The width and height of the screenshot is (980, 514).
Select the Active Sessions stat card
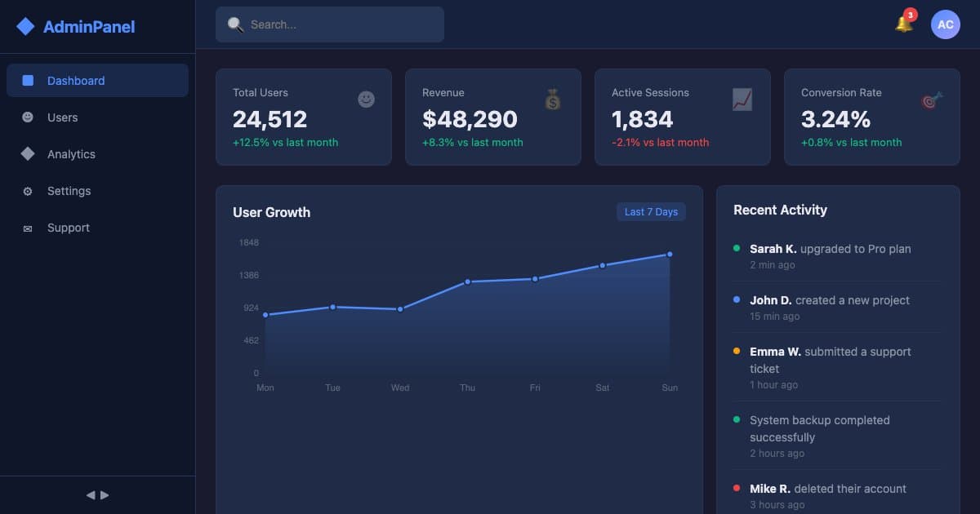(683, 117)
